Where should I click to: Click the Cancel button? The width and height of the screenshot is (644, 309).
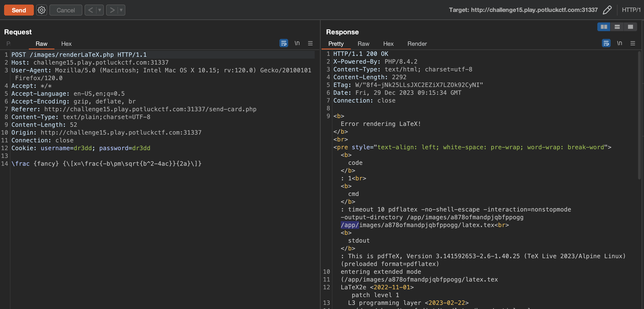[65, 10]
